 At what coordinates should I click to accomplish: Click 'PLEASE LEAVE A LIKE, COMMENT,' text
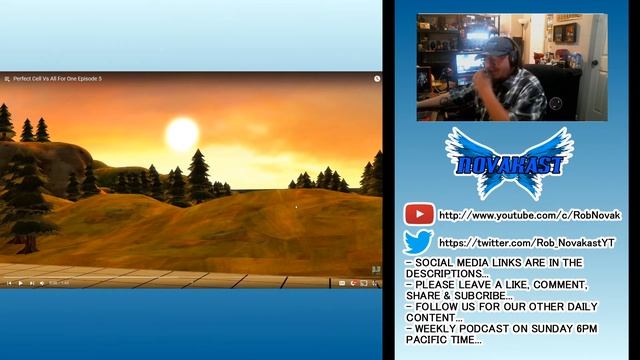[x=496, y=285]
